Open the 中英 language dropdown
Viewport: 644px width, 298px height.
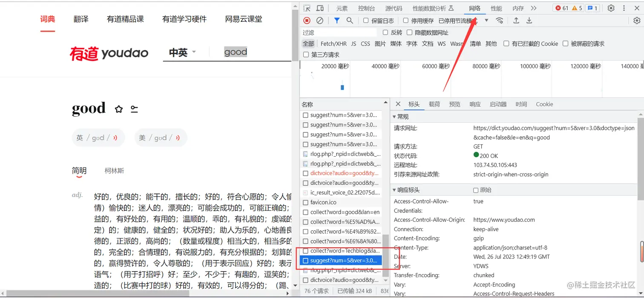[182, 52]
